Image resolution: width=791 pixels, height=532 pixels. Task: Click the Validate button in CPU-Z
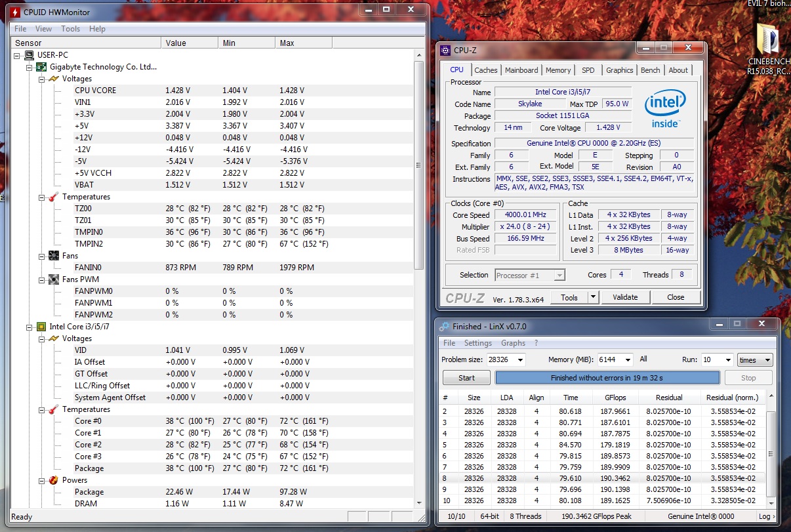(625, 297)
